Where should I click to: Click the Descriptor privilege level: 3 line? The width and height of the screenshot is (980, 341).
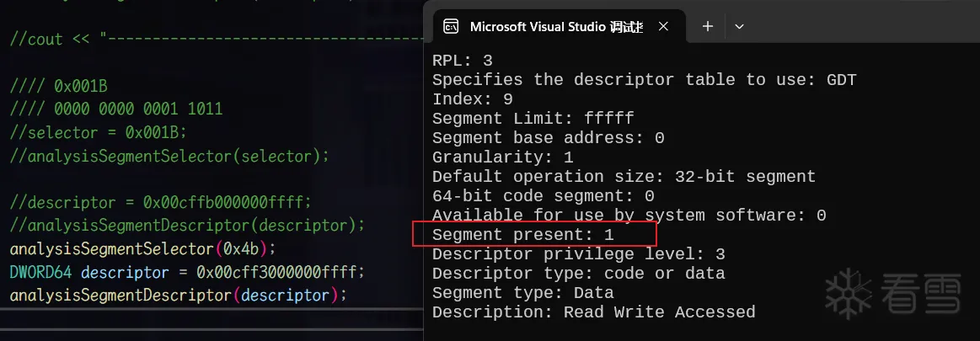(x=578, y=253)
